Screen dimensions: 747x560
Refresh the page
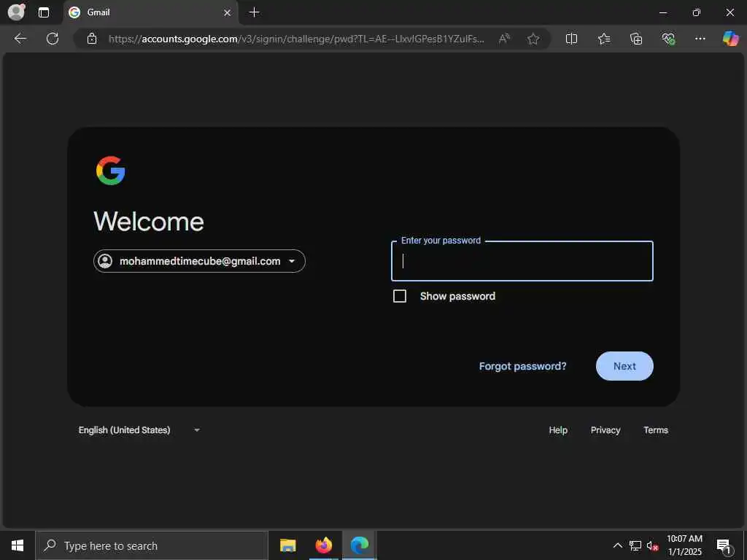point(53,39)
